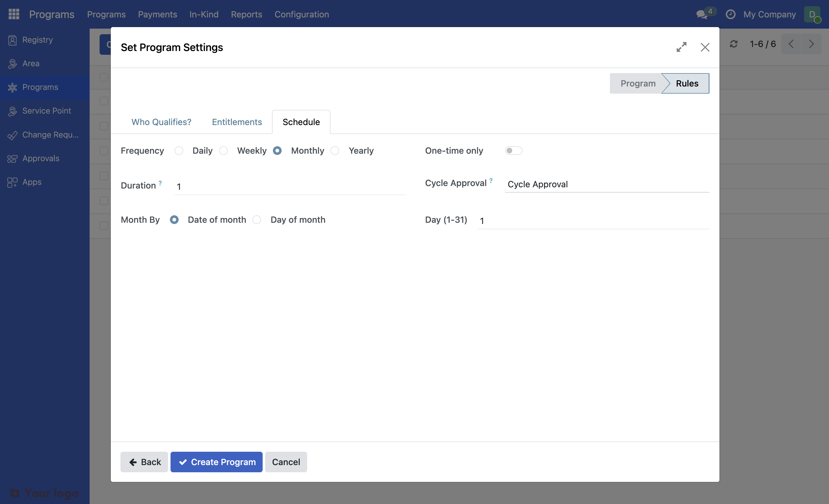The width and height of the screenshot is (829, 504).
Task: Choose Day of month option
Action: pos(257,219)
